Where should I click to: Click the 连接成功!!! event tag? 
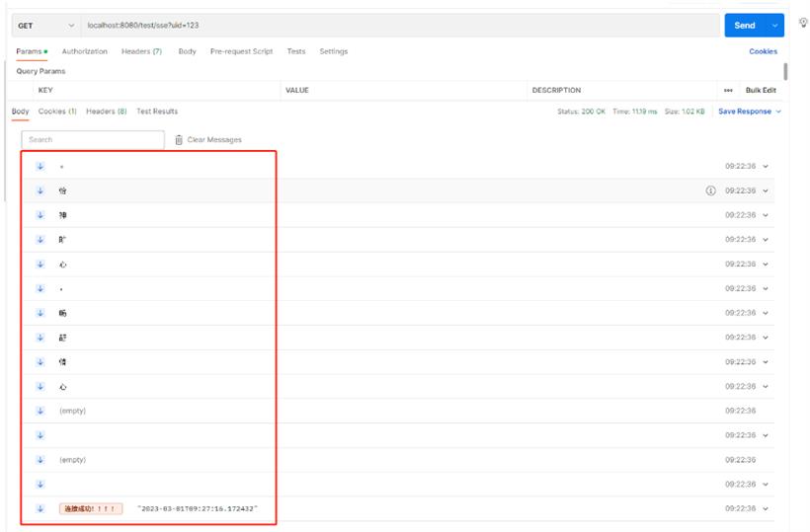coord(91,508)
